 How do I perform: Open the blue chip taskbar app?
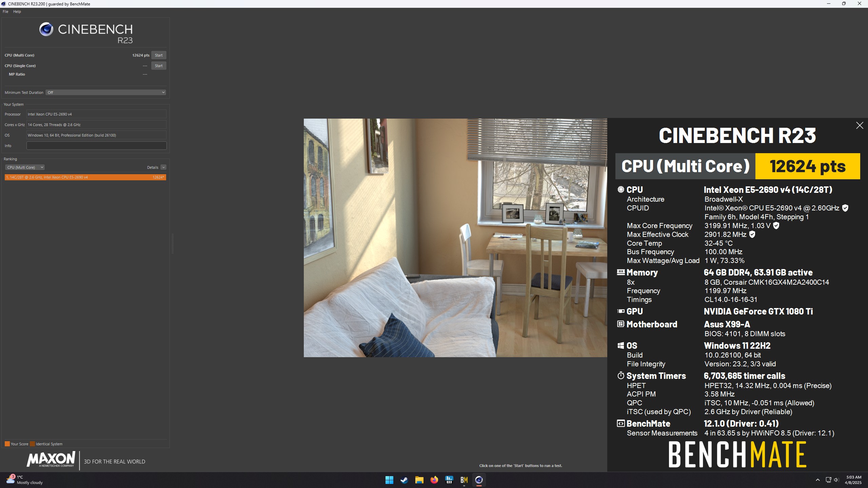coord(449,480)
